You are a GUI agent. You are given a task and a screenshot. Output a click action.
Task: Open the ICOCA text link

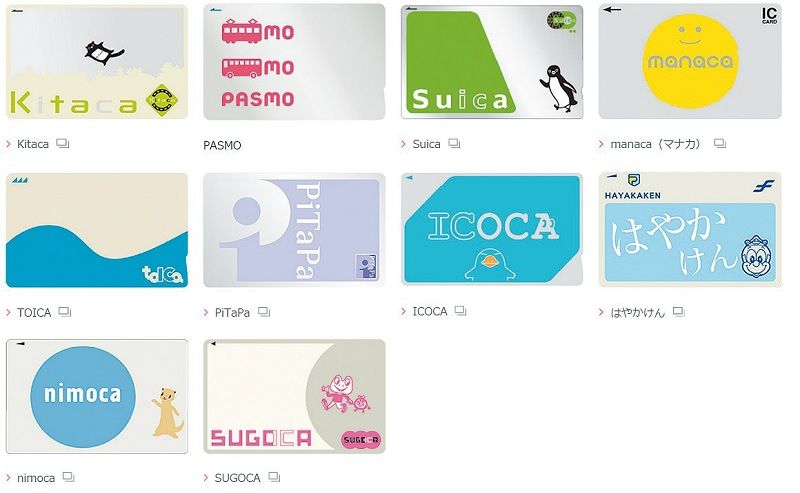click(430, 311)
